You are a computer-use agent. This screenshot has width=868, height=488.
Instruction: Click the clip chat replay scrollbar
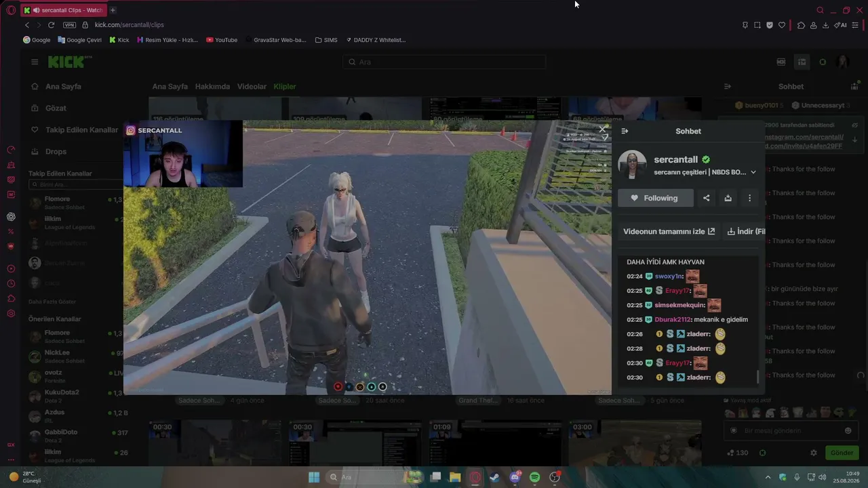click(x=758, y=377)
